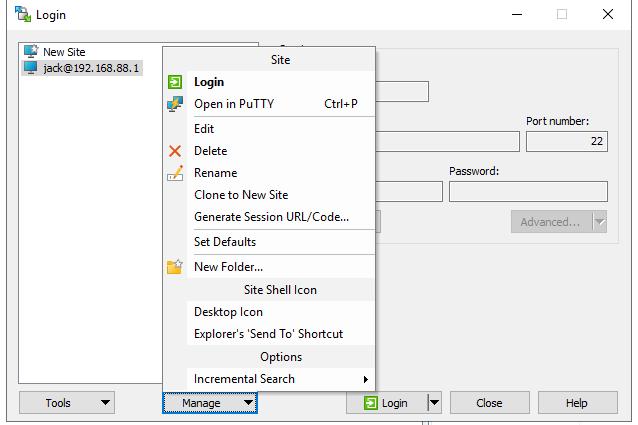Click the jack@192.168.88.1 site monitor icon

click(x=31, y=68)
